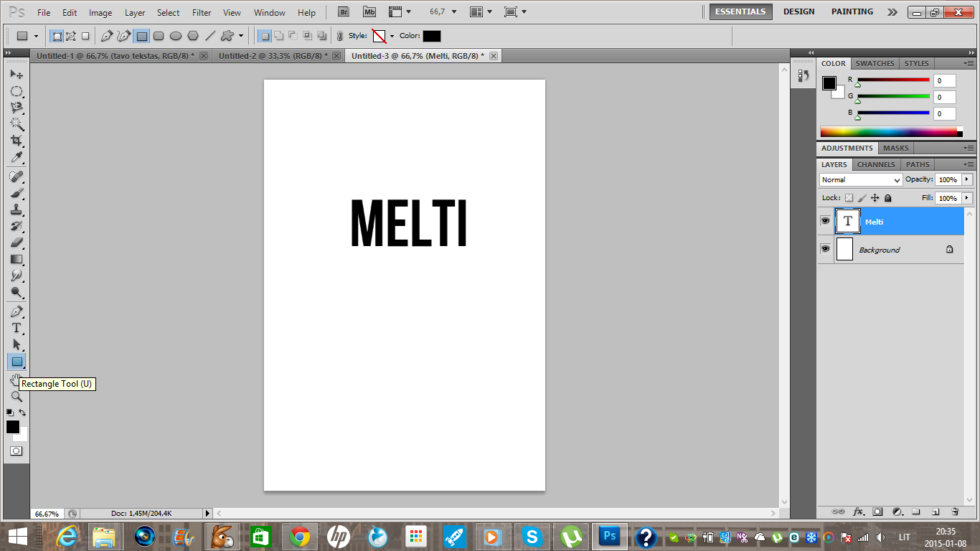This screenshot has width=980, height=551.
Task: Toggle lock transparent pixels
Action: (x=849, y=198)
